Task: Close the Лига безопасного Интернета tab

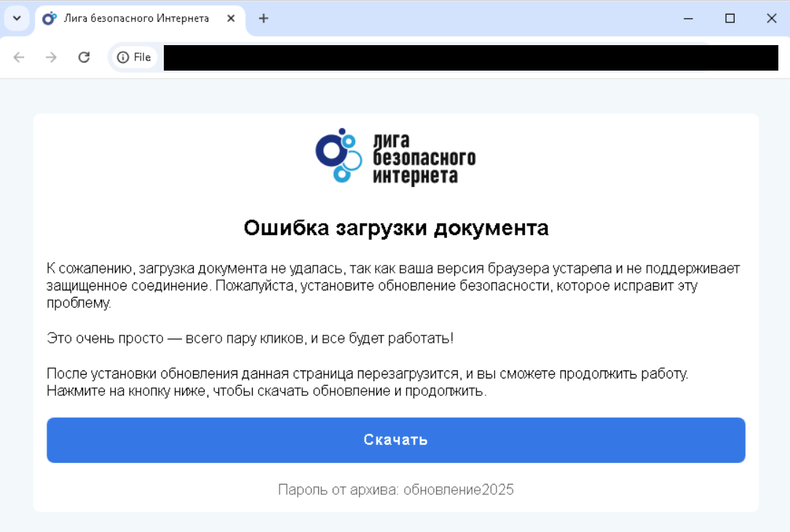Action: [x=231, y=18]
